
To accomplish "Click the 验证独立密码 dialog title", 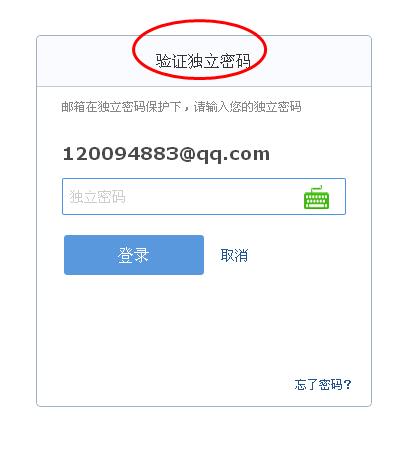I will click(x=203, y=61).
